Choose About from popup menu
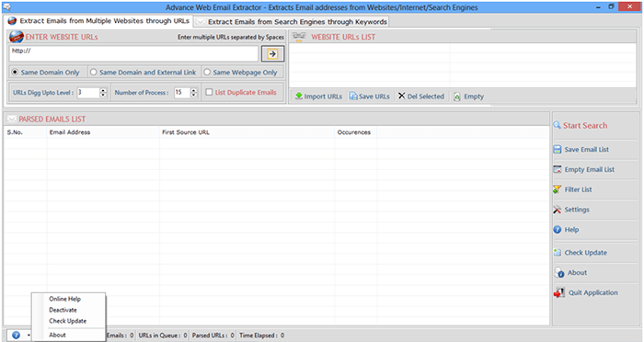644x342 pixels. 57,335
